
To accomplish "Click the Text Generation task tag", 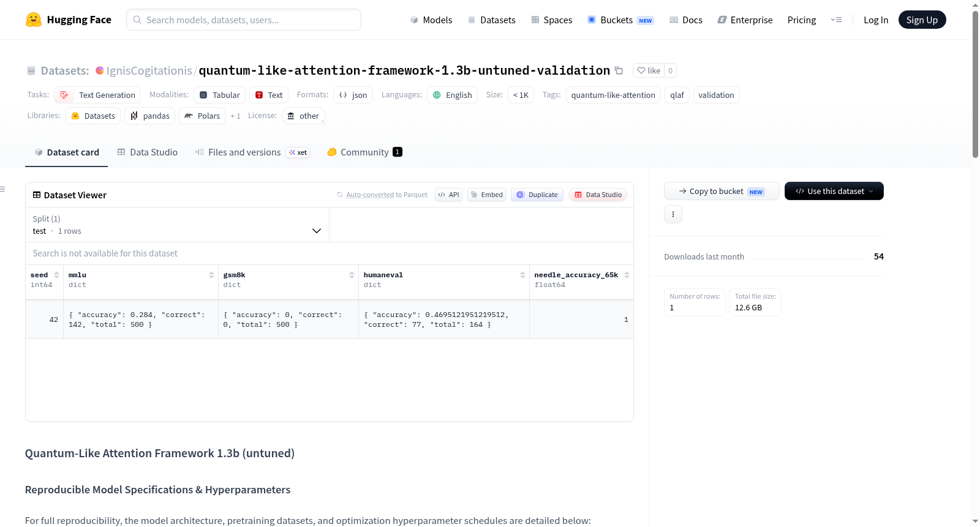I will 97,95.
